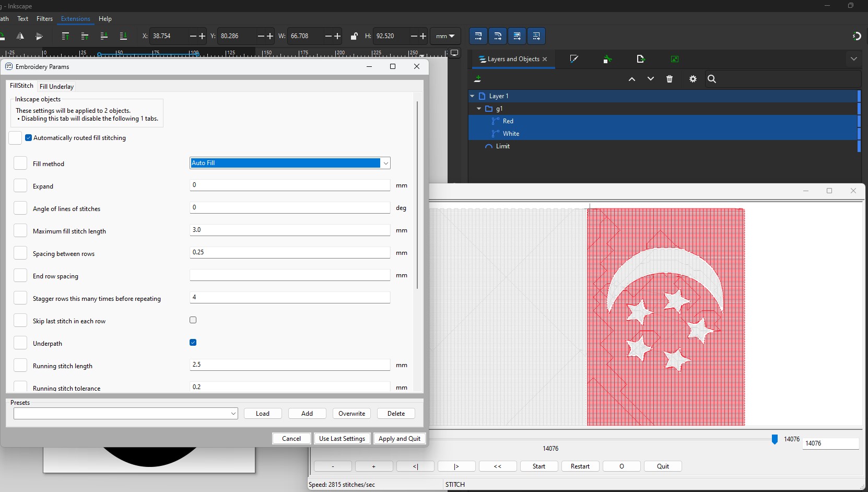Select the FillStitch tab

tap(21, 86)
